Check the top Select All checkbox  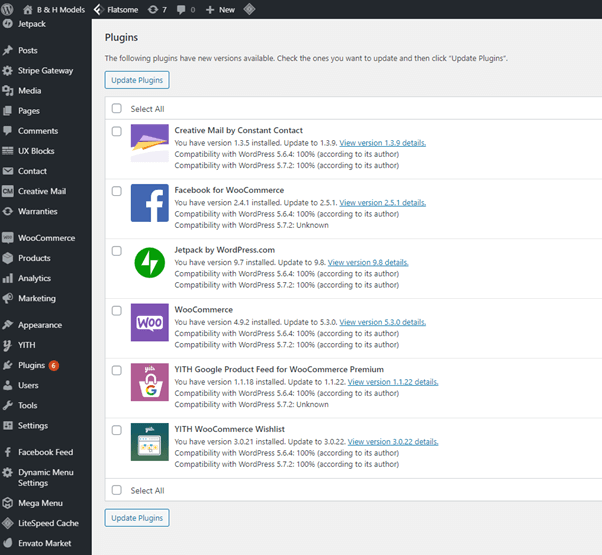click(117, 109)
